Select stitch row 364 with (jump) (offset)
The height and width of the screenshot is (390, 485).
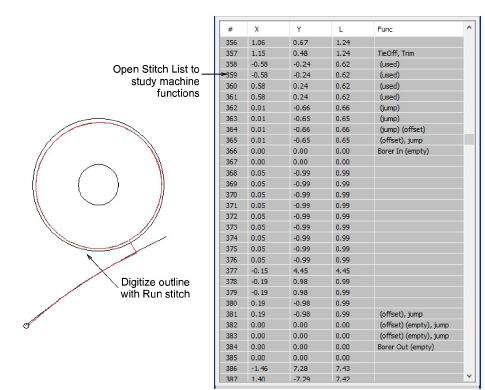pyautogui.click(x=342, y=129)
